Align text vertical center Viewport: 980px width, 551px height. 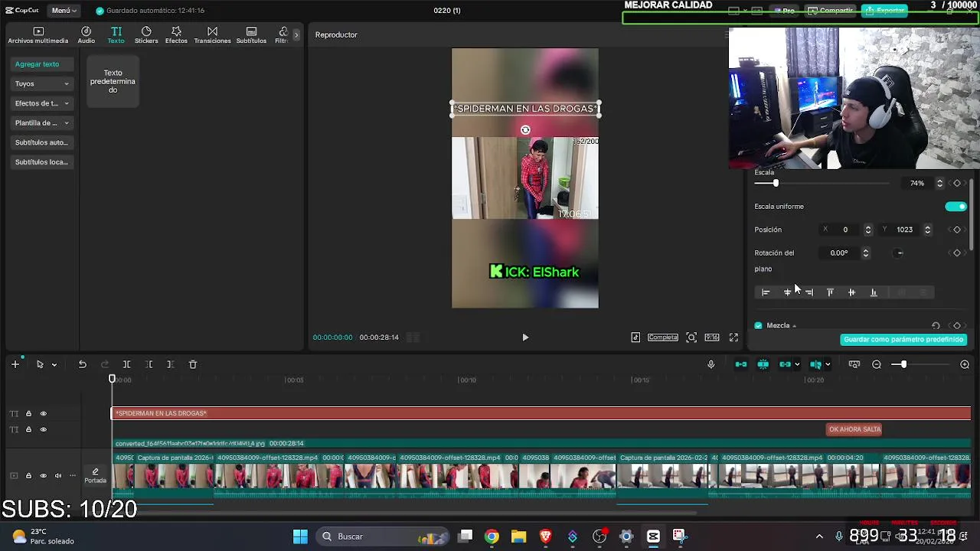tap(851, 292)
